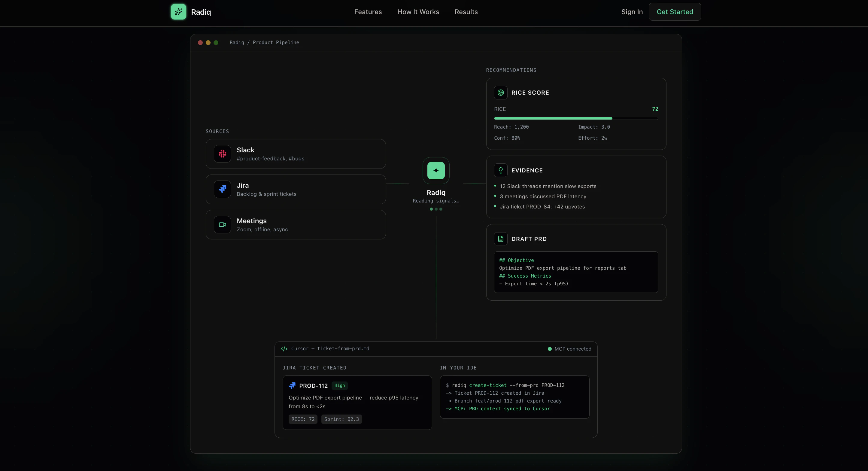Click the 'Reading signals…' status text
This screenshot has height=471, width=868.
[436, 201]
